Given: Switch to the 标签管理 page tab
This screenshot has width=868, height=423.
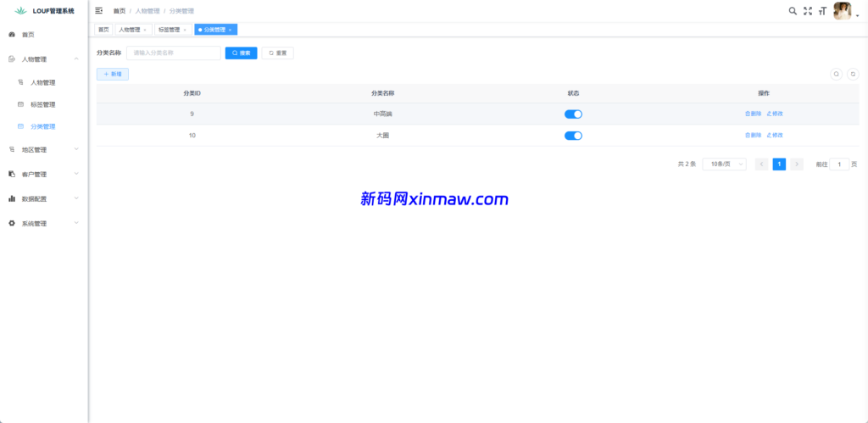Looking at the screenshot, I should point(172,30).
